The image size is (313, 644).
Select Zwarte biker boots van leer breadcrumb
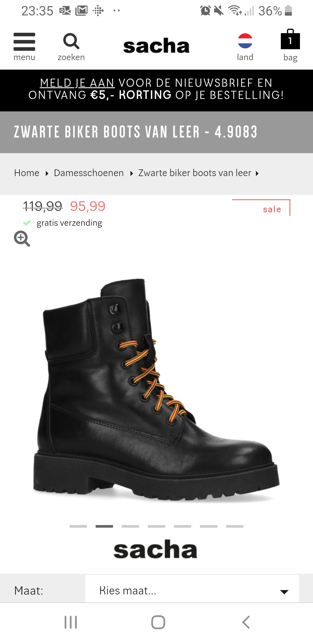(x=195, y=173)
